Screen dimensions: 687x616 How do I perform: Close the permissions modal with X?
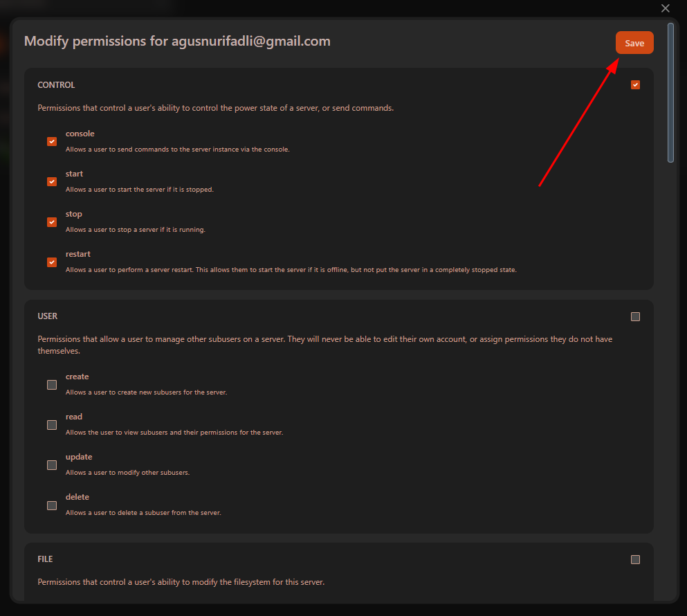tap(666, 8)
